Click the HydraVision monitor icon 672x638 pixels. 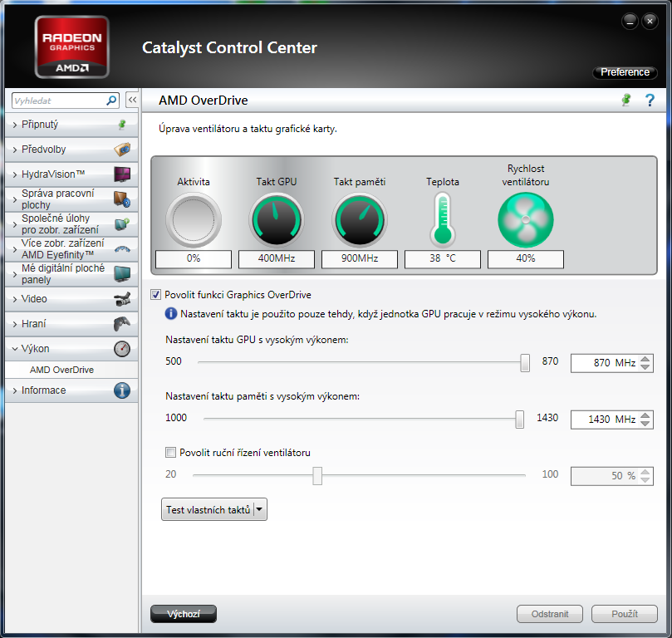tap(122, 174)
